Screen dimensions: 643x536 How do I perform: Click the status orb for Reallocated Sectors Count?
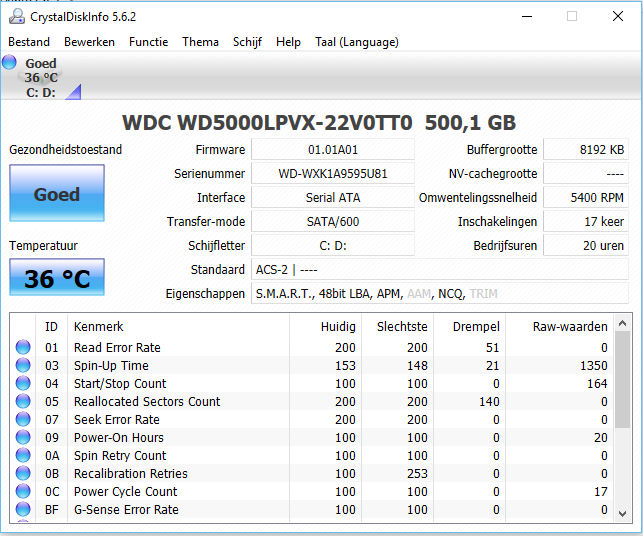(23, 401)
